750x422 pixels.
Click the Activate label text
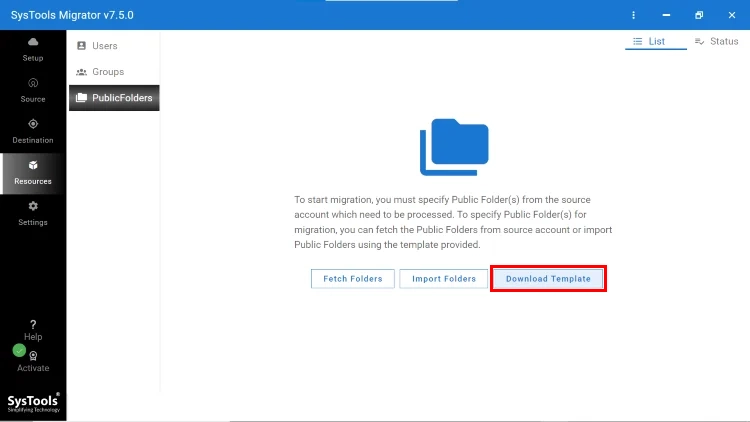33,368
